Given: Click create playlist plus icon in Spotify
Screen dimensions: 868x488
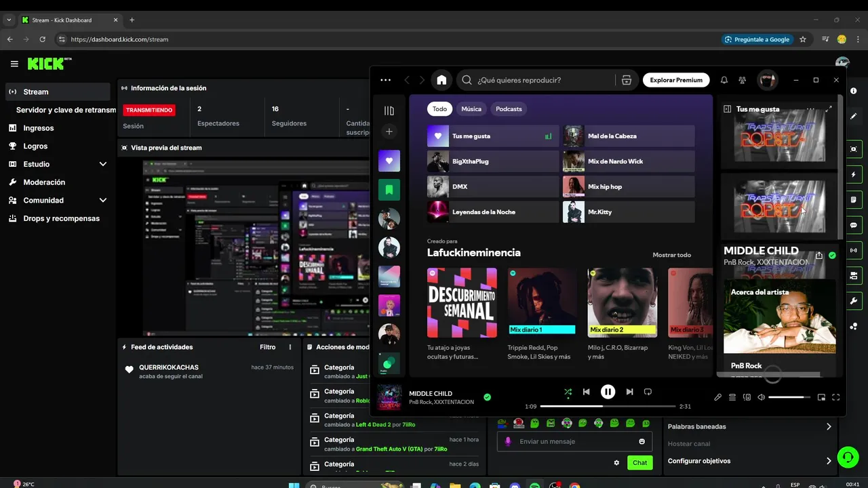Looking at the screenshot, I should pyautogui.click(x=389, y=131).
